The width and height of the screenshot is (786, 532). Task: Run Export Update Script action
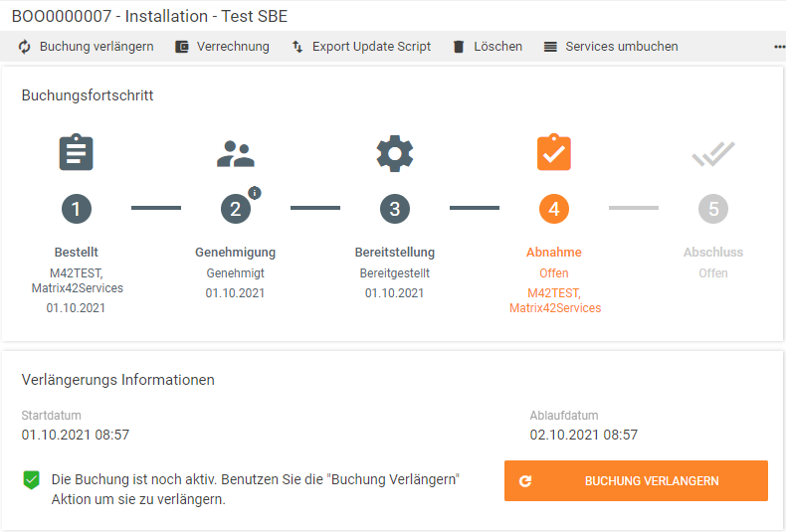(361, 47)
